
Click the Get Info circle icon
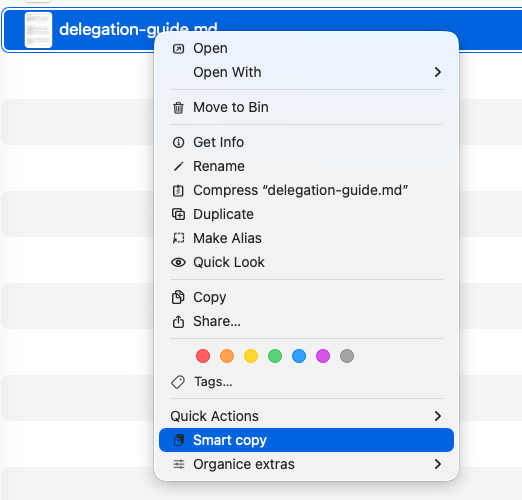coord(178,142)
